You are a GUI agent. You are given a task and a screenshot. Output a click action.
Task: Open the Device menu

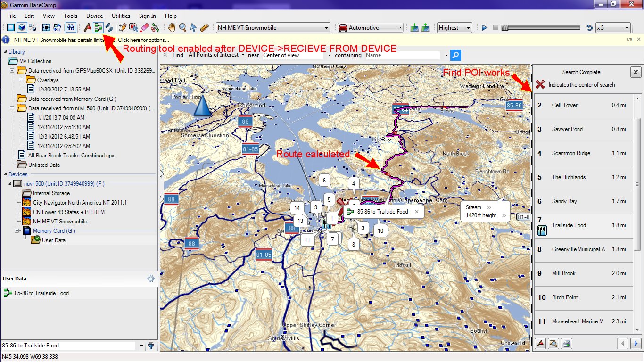point(94,16)
